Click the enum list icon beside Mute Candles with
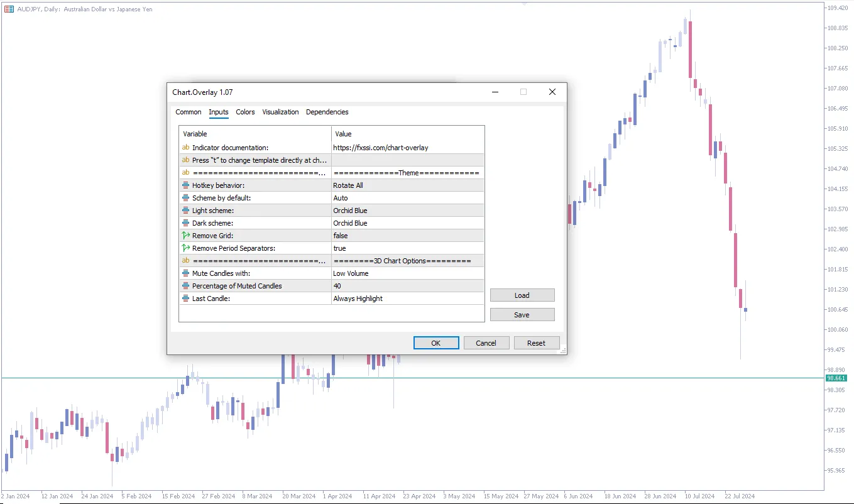 [x=185, y=273]
